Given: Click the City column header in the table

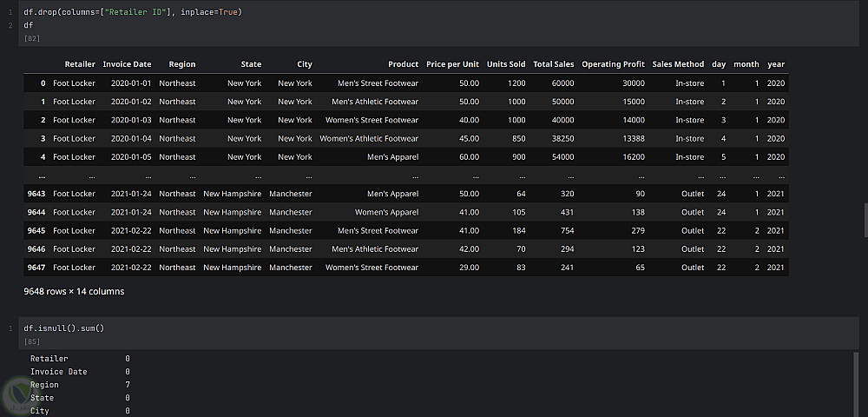Looking at the screenshot, I should (305, 64).
